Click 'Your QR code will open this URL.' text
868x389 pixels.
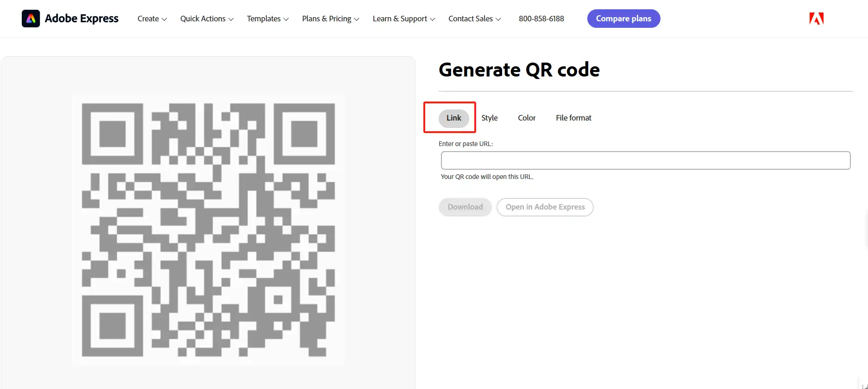[487, 177]
